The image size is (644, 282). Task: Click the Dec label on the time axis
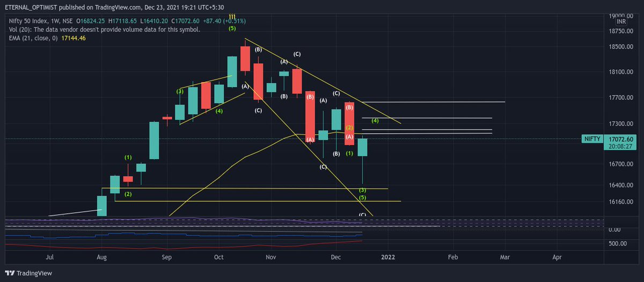[336, 257]
